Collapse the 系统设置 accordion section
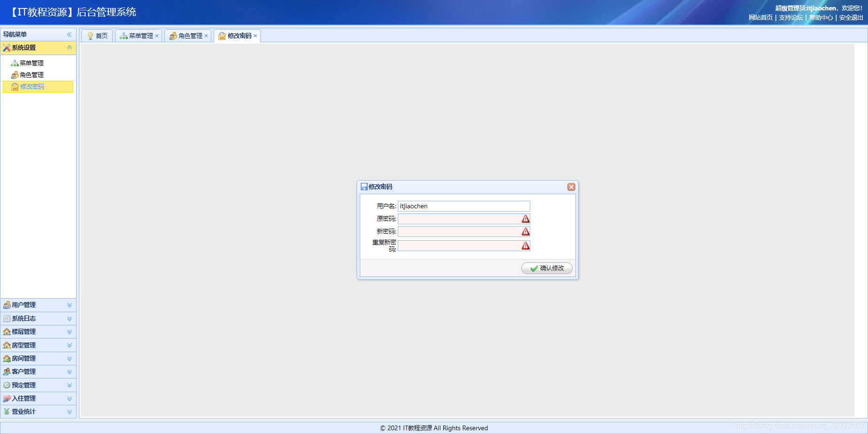The width and height of the screenshot is (868, 434). tap(69, 47)
